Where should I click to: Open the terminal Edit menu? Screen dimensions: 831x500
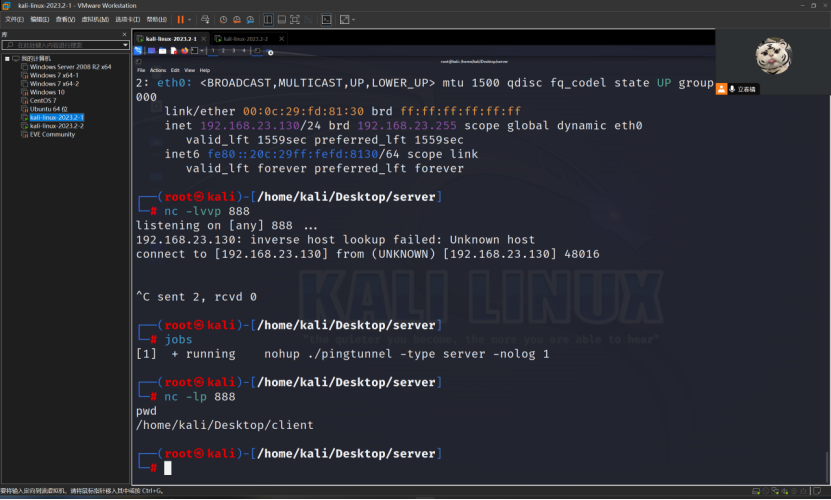tap(175, 70)
